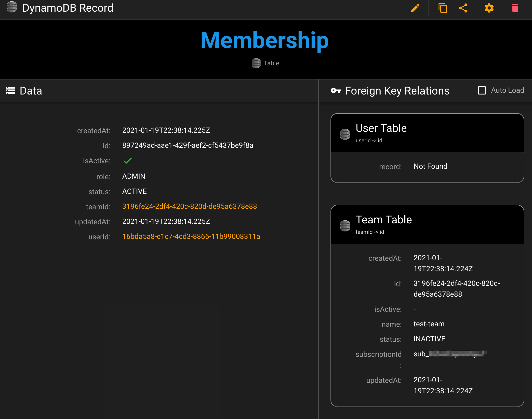Enable the Auto Load checkbox

tap(482, 90)
